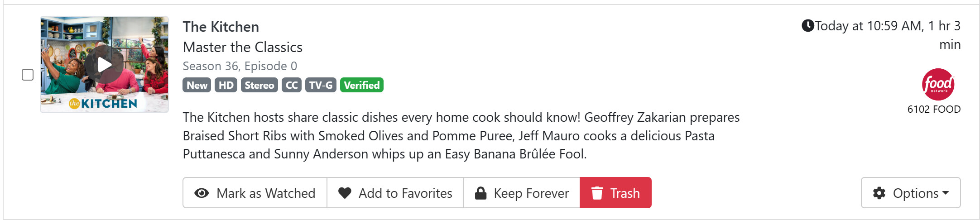Expand the Options dropdown caret
Viewport: 980px width, 220px height.
pos(946,193)
